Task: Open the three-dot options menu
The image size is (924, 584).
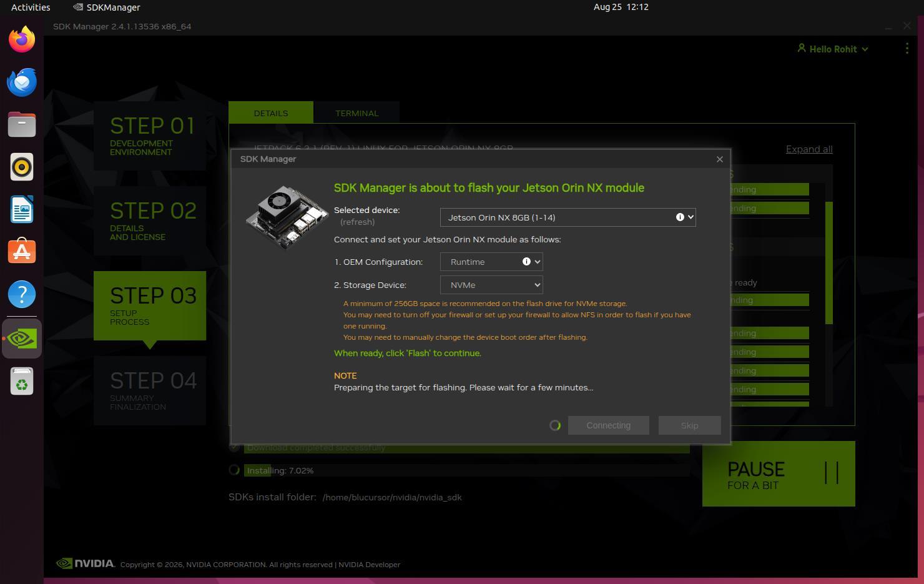Action: click(x=907, y=49)
